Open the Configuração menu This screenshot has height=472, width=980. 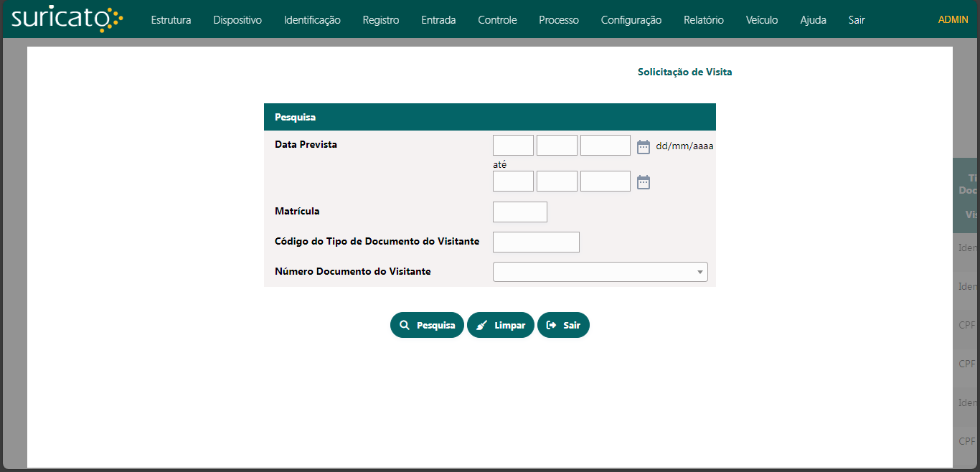[631, 20]
